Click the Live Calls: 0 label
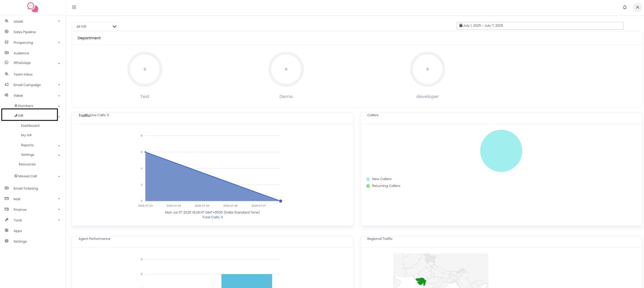 pos(100,115)
